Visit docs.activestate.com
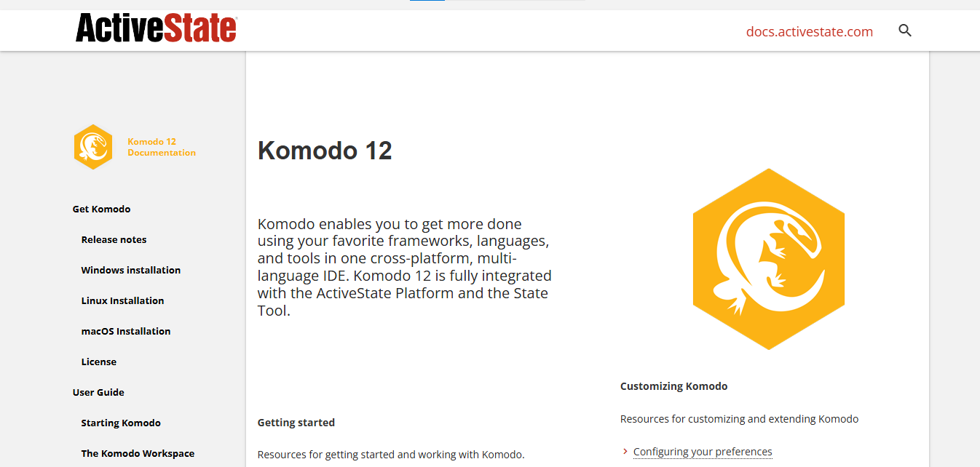 pos(809,31)
